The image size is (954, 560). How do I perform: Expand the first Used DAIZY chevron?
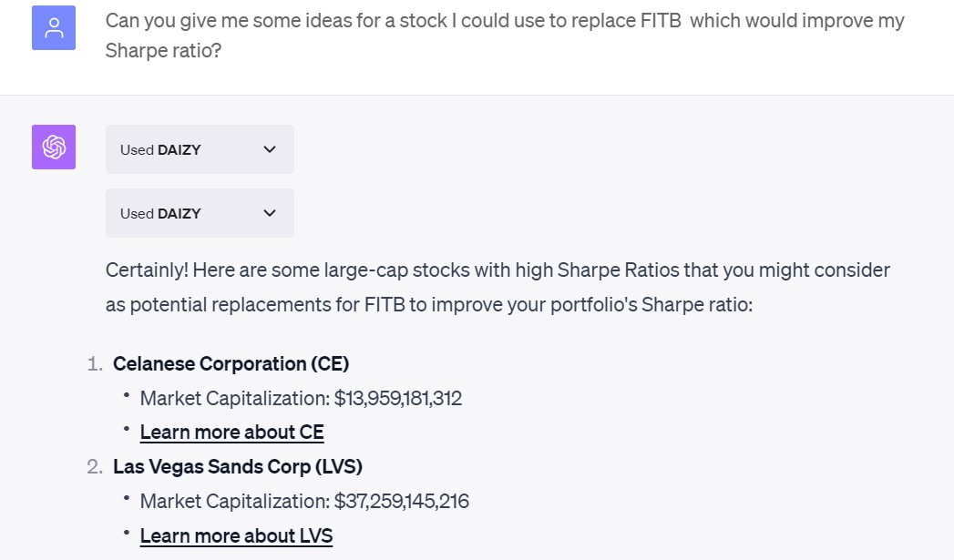click(269, 149)
